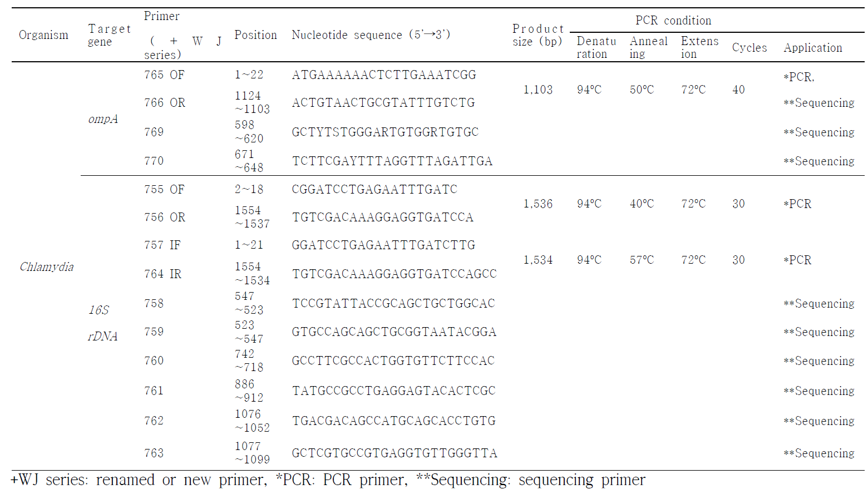Click the Cycles column header
This screenshot has height=494, width=868.
(x=749, y=48)
